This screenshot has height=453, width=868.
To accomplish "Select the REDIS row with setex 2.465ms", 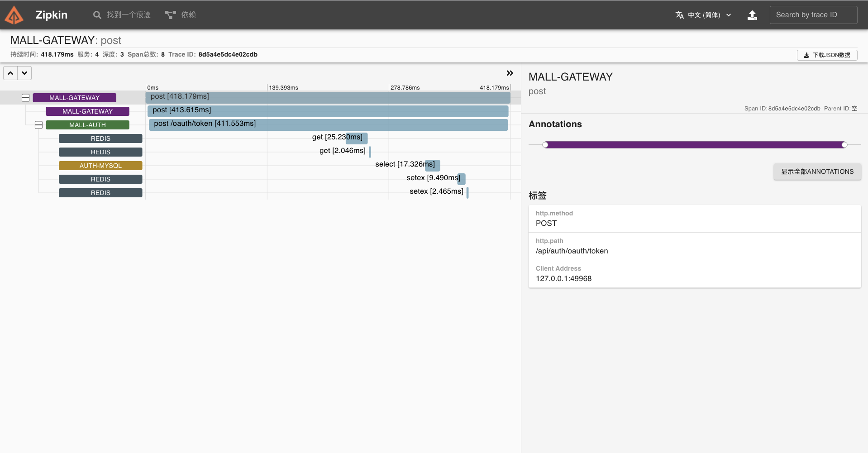I will pyautogui.click(x=100, y=193).
